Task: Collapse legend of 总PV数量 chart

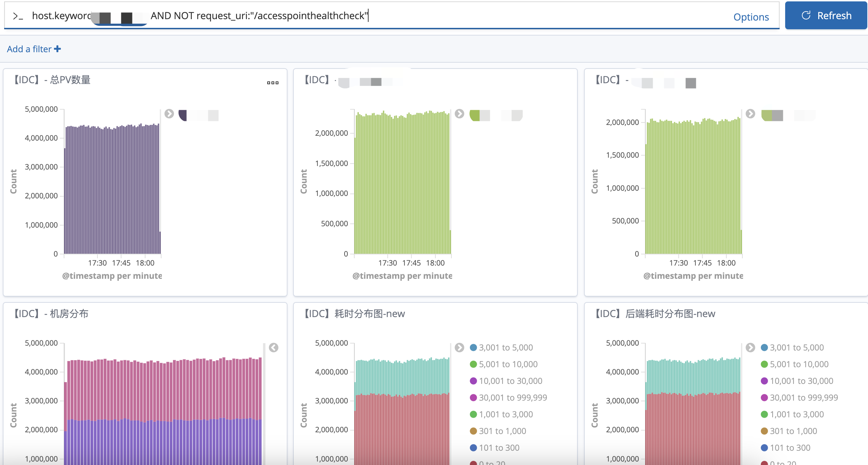Action: coord(169,114)
